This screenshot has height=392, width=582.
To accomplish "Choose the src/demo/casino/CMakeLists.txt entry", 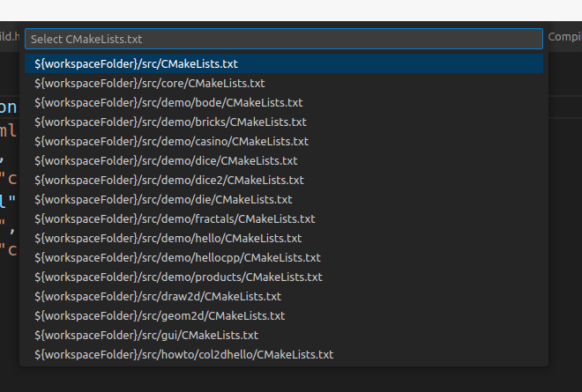I will click(171, 142).
